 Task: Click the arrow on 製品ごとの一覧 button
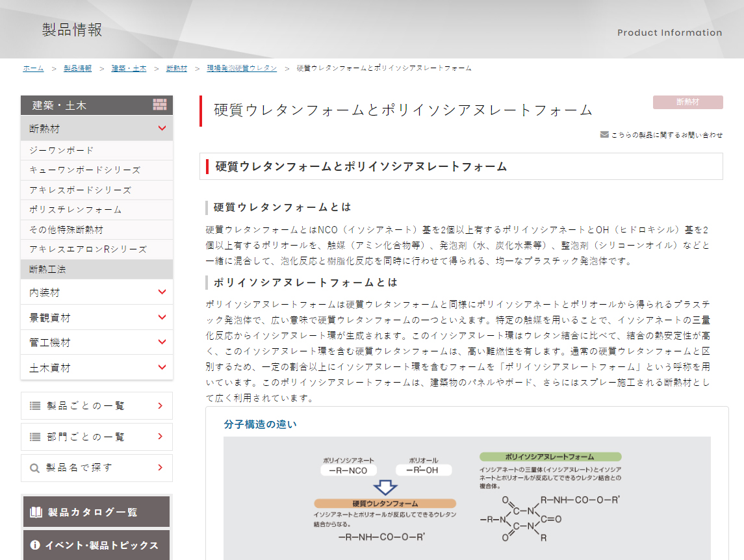[x=160, y=406]
